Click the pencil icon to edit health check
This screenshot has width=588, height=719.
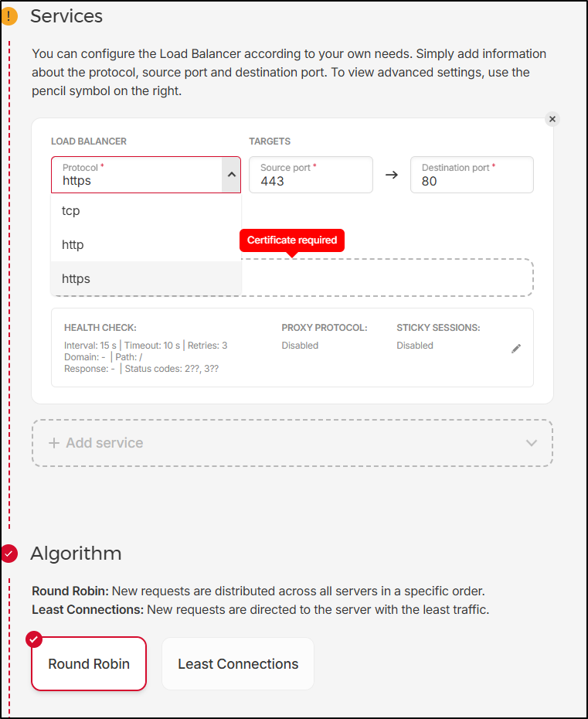[516, 349]
